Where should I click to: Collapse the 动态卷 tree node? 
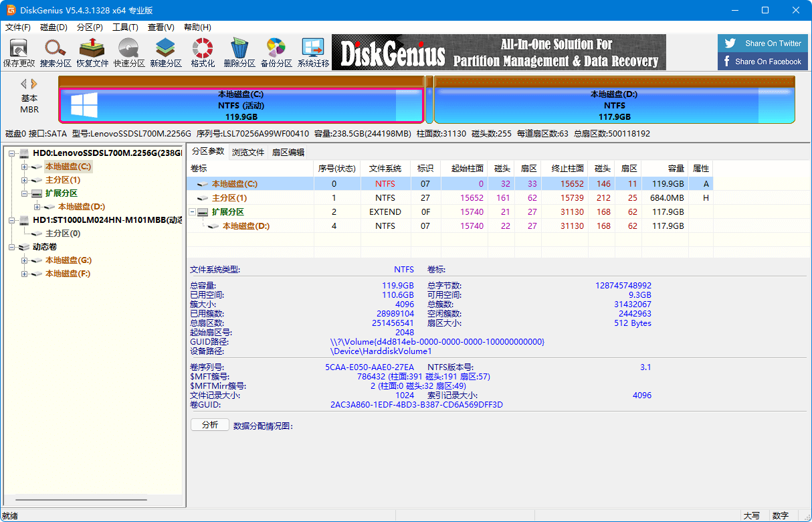[12, 247]
